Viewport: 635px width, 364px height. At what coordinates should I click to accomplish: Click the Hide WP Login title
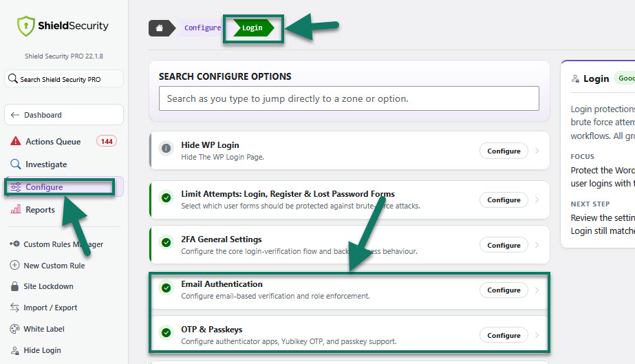tap(210, 145)
